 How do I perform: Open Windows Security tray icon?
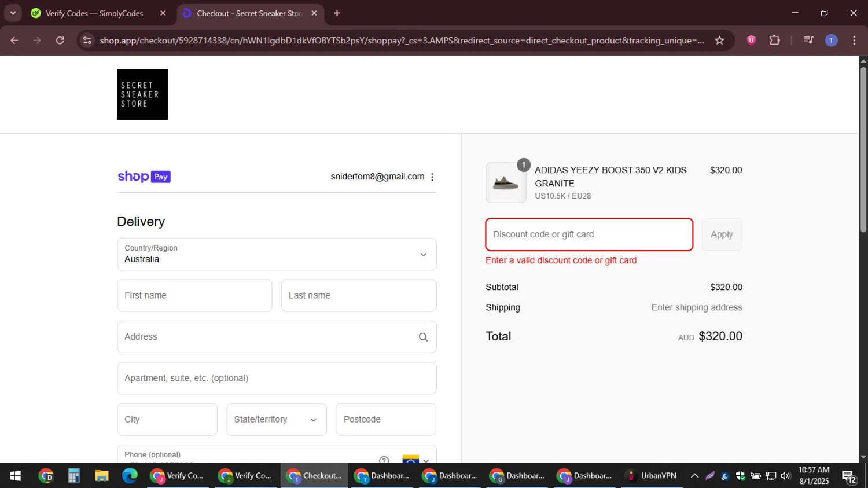(740, 476)
